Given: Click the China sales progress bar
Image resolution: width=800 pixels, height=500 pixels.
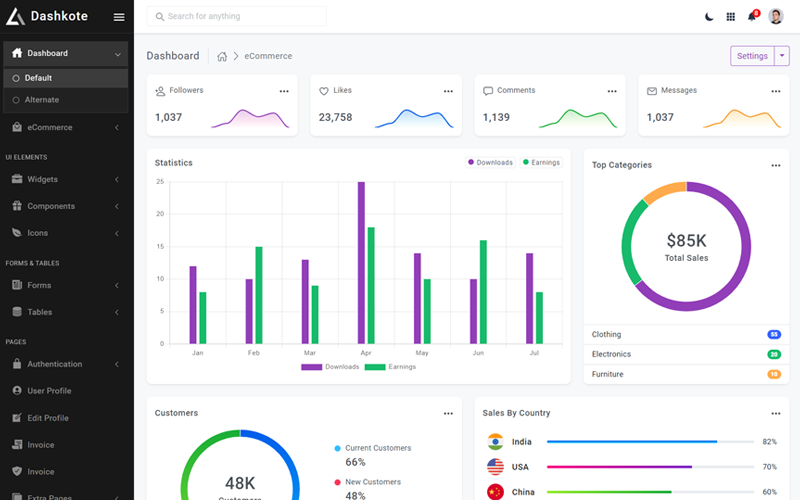Looking at the screenshot, I should click(651, 492).
